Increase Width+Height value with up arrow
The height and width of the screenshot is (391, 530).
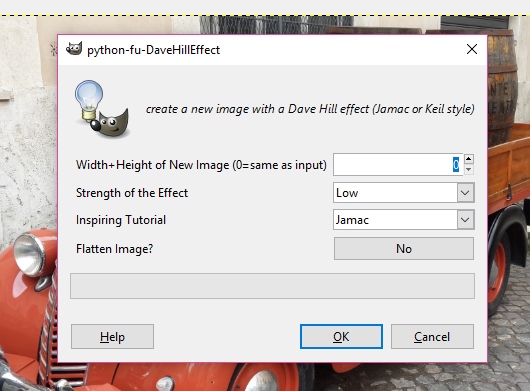tap(468, 159)
